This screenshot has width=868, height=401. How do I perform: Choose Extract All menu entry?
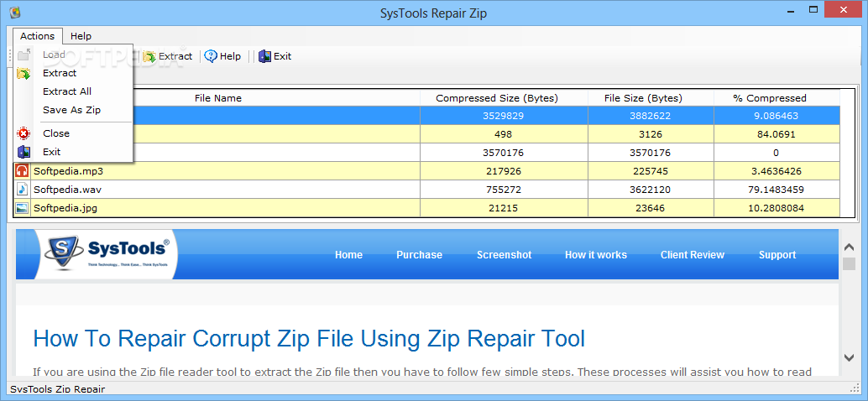tap(67, 91)
